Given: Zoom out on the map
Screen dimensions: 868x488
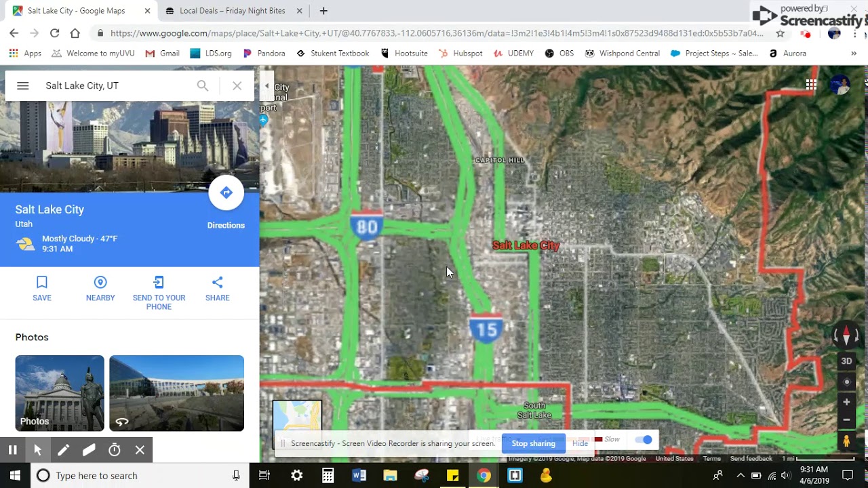Looking at the screenshot, I should [x=846, y=420].
